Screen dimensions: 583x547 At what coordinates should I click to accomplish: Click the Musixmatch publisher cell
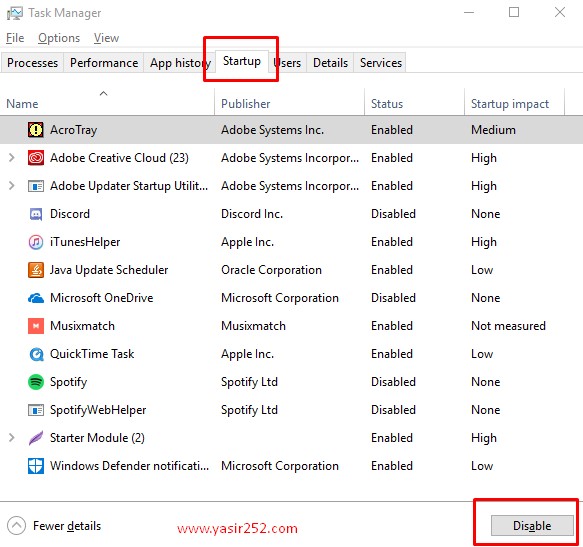(253, 326)
